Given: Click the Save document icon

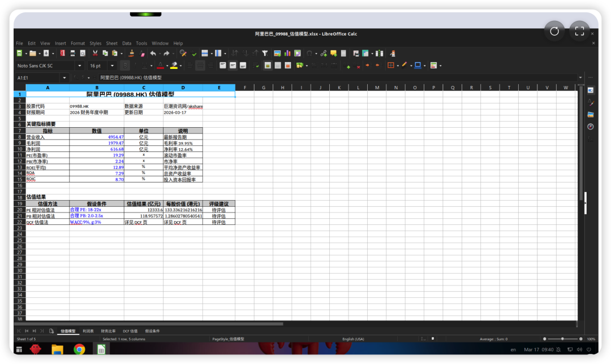Looking at the screenshot, I should (46, 53).
